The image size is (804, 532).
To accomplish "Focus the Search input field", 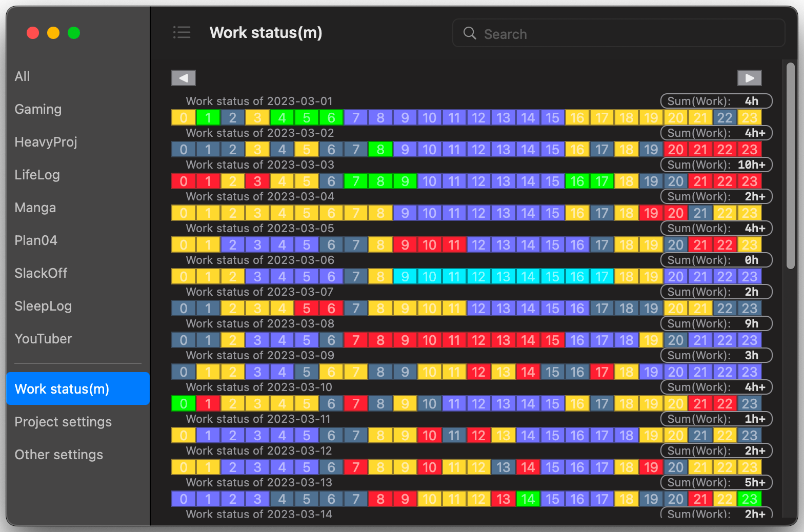I will pos(631,34).
